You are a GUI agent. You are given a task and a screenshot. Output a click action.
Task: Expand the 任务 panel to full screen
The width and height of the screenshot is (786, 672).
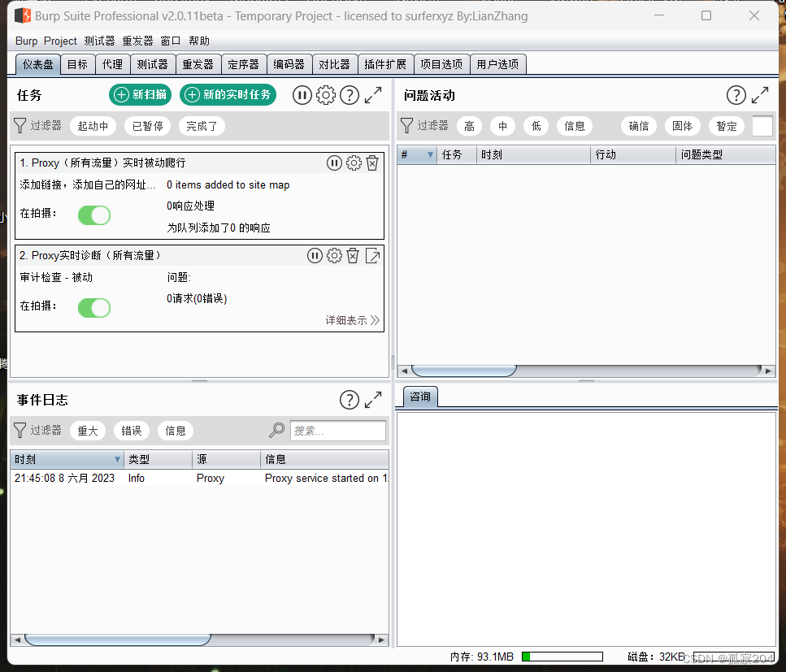373,95
